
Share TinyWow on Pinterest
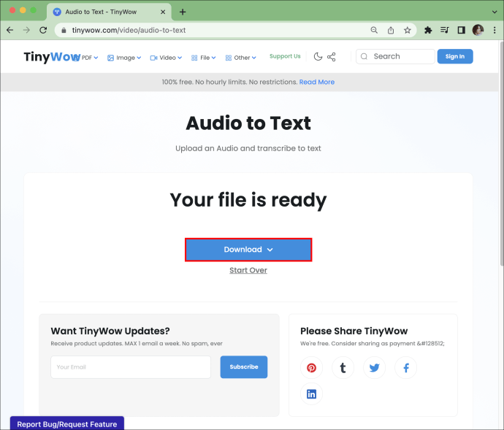click(311, 368)
